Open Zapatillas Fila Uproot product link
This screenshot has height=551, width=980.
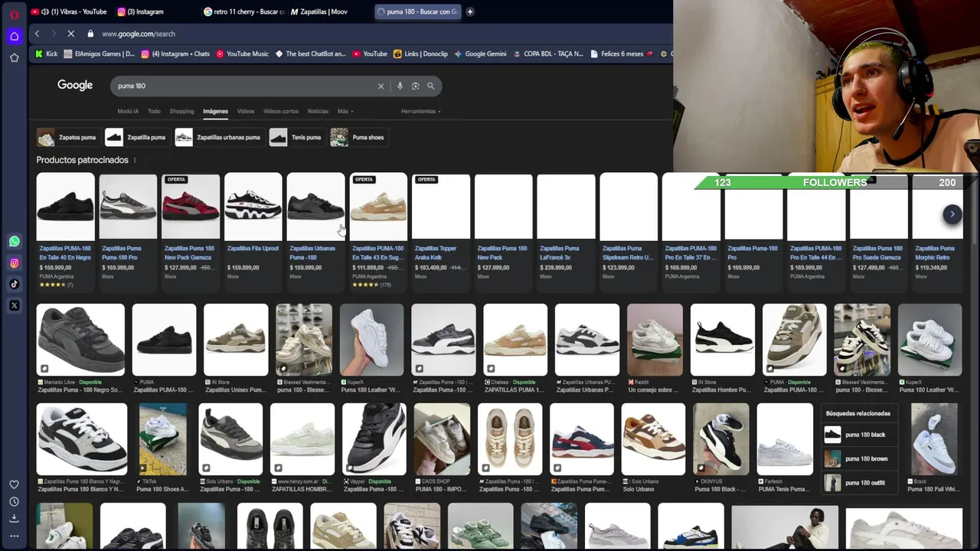tap(253, 232)
